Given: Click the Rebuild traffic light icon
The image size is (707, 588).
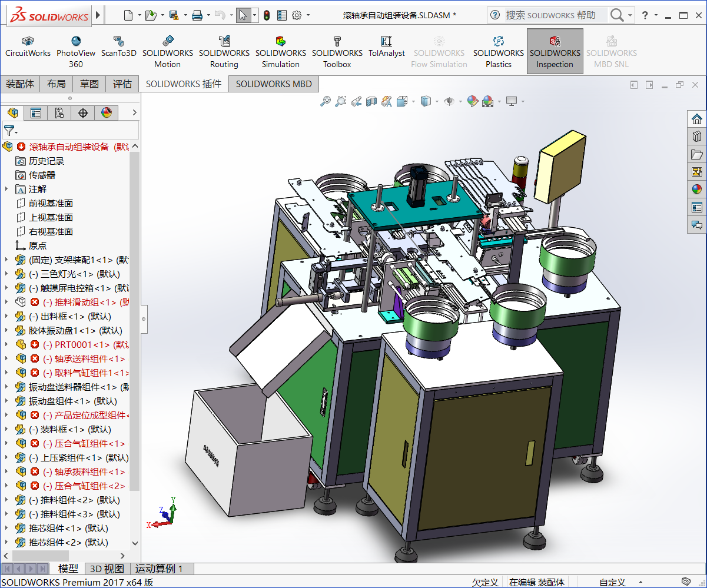Looking at the screenshot, I should [x=267, y=15].
